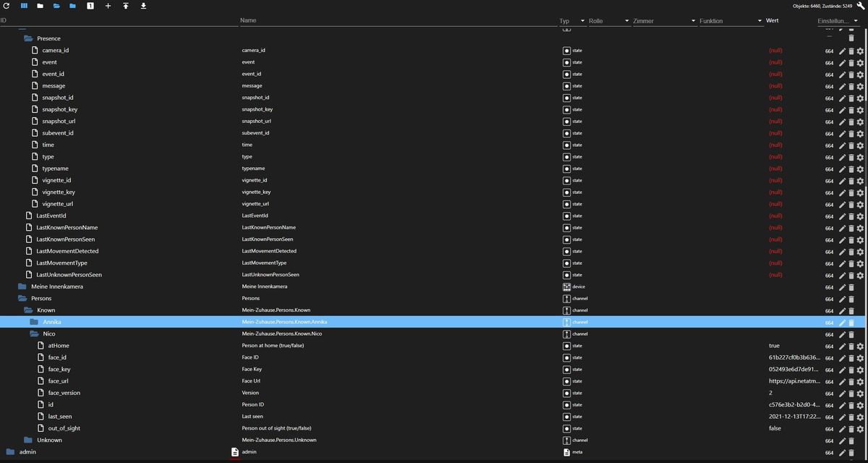Screen dimensions: 868x463
Task: Open the column view settings icon
Action: (x=24, y=6)
